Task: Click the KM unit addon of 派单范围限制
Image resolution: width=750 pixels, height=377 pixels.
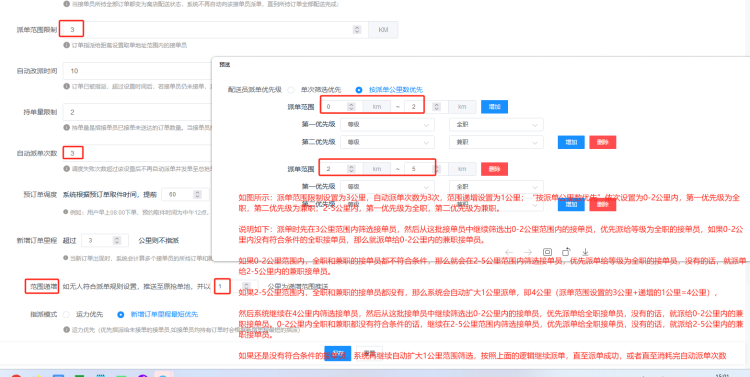Action: pyautogui.click(x=383, y=30)
